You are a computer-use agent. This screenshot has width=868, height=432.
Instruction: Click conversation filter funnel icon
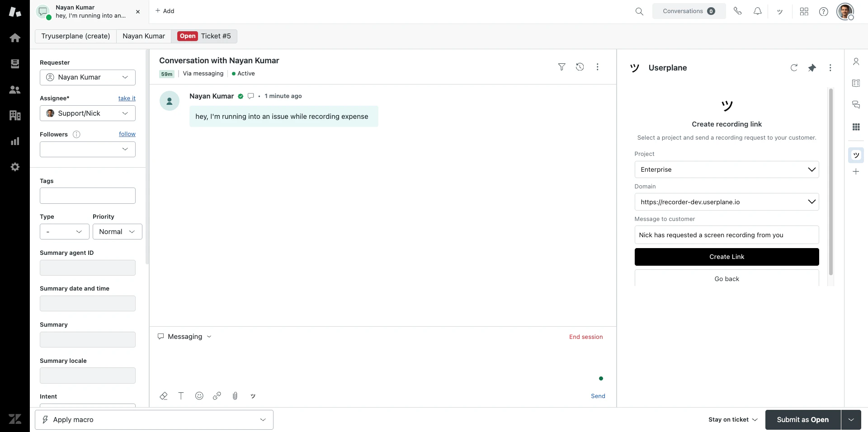(561, 67)
